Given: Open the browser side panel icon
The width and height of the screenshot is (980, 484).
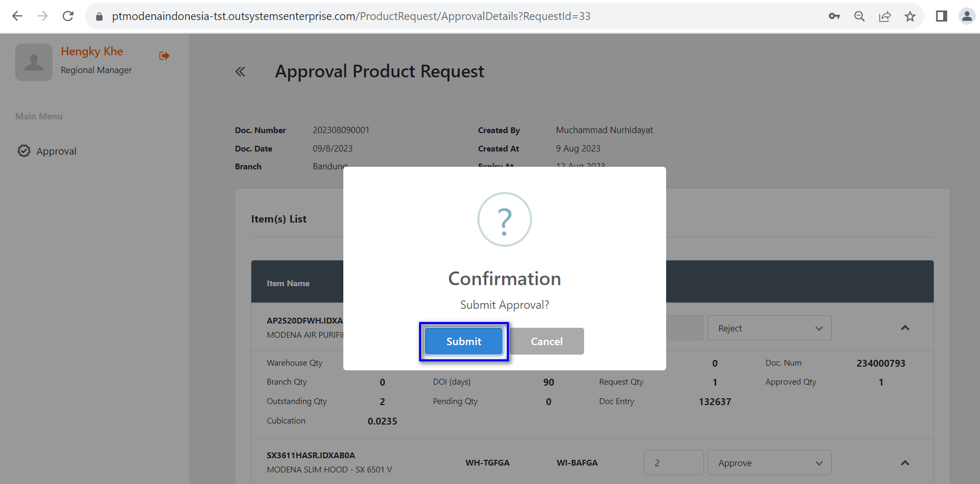Looking at the screenshot, I should tap(941, 16).
